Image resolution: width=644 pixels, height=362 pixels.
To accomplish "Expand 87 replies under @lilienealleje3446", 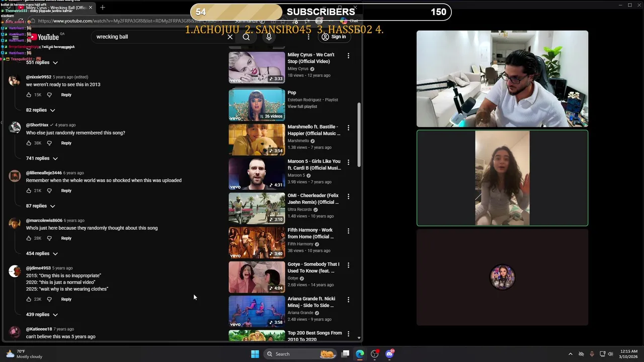I will click(41, 206).
